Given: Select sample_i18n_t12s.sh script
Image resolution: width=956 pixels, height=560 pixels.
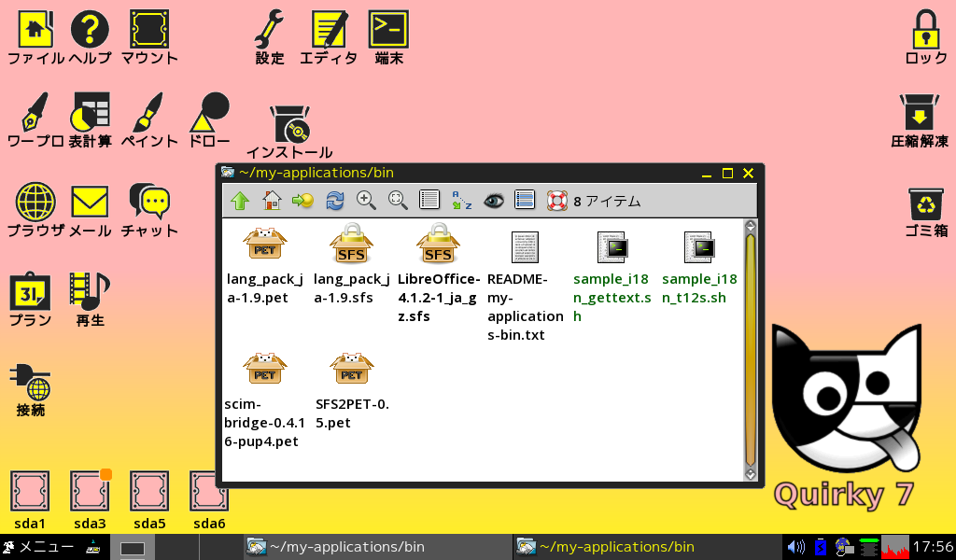Looking at the screenshot, I should pos(699,268).
